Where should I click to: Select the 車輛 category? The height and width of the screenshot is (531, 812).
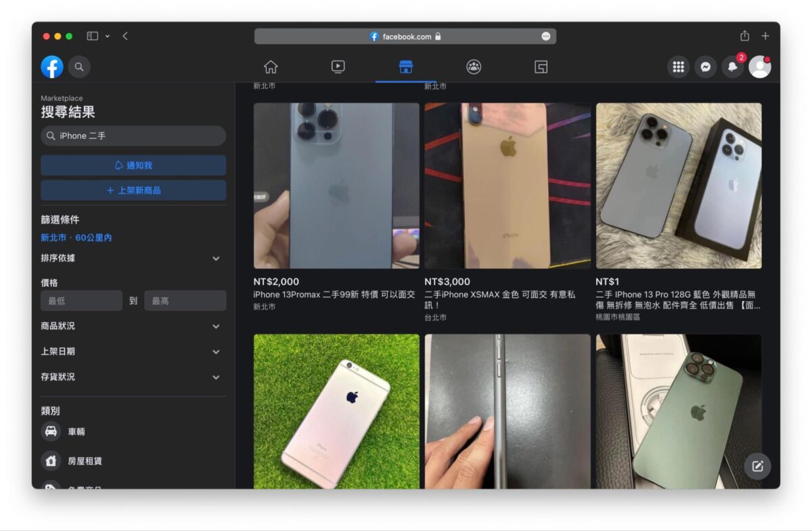point(133,431)
